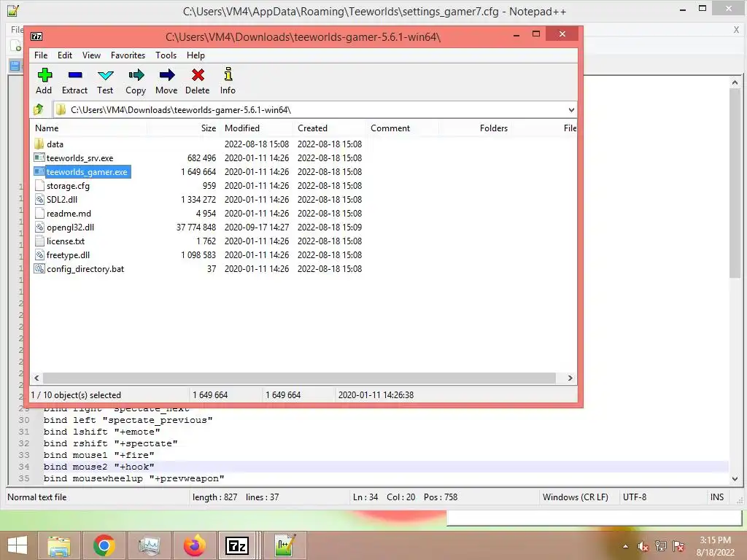
Task: Click the muted volume tray icon
Action: click(643, 546)
